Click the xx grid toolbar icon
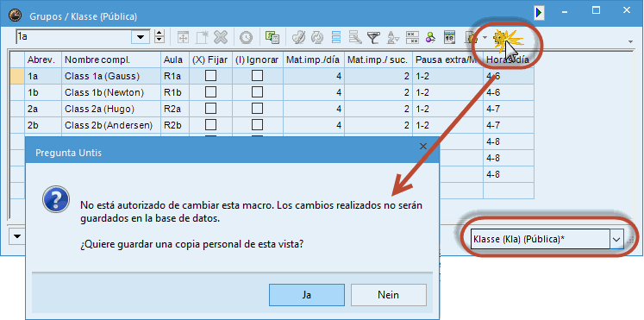Image resolution: width=644 pixels, height=320 pixels. tap(412, 38)
